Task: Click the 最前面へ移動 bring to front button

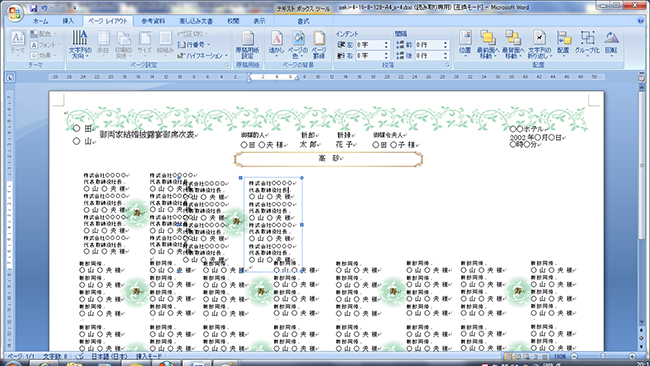Action: pos(488,44)
